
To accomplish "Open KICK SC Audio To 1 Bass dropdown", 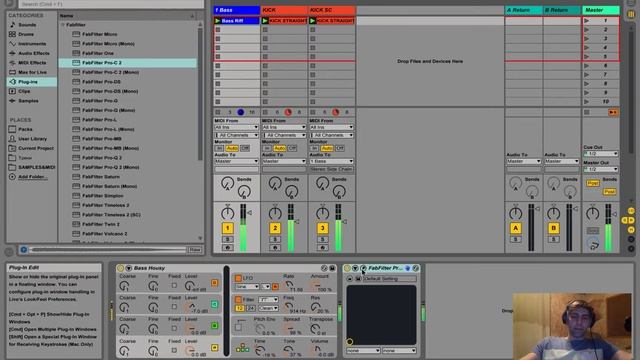I will [331, 161].
